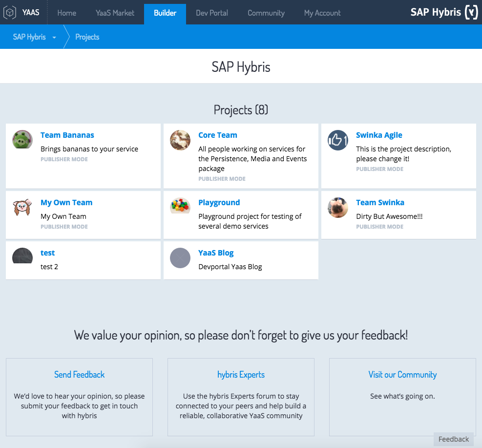
Task: Click the 'Projects (8)' heading
Action: (x=241, y=110)
